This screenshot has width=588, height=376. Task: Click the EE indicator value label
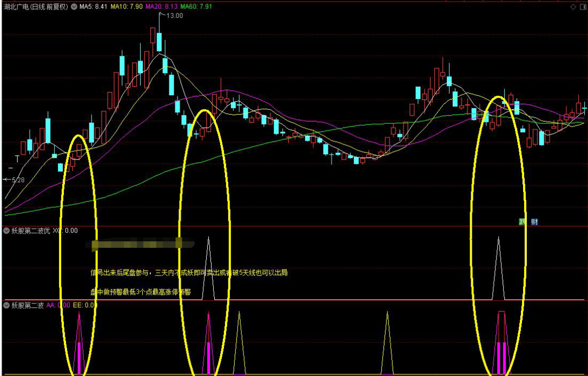click(x=84, y=305)
